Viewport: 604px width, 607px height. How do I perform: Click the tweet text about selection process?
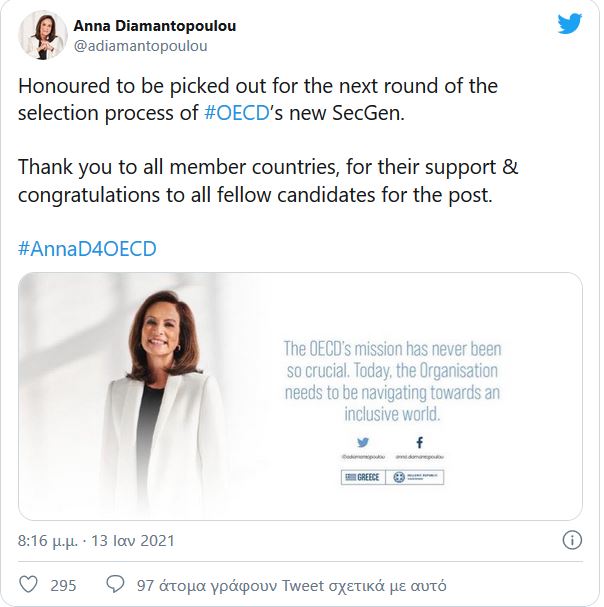coord(258,99)
